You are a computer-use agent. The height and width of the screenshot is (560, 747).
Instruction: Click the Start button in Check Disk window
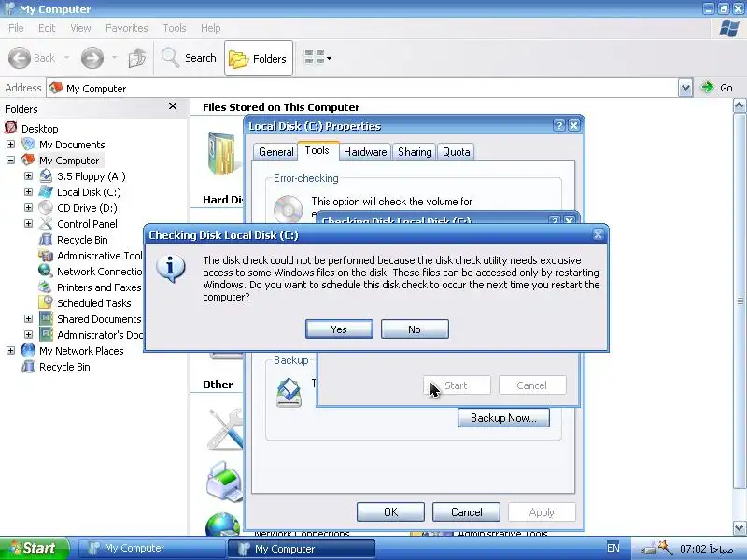(457, 385)
